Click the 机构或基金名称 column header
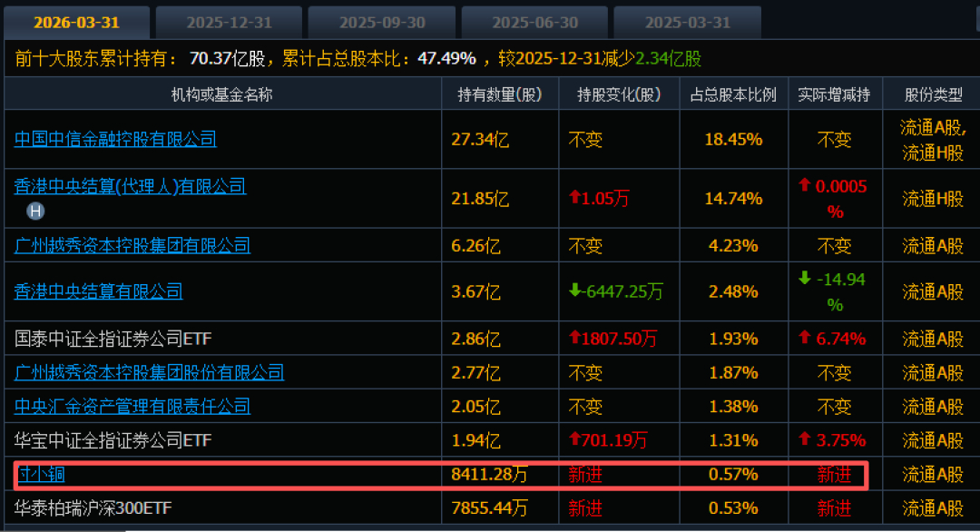Image resolution: width=980 pixels, height=532 pixels. (222, 94)
